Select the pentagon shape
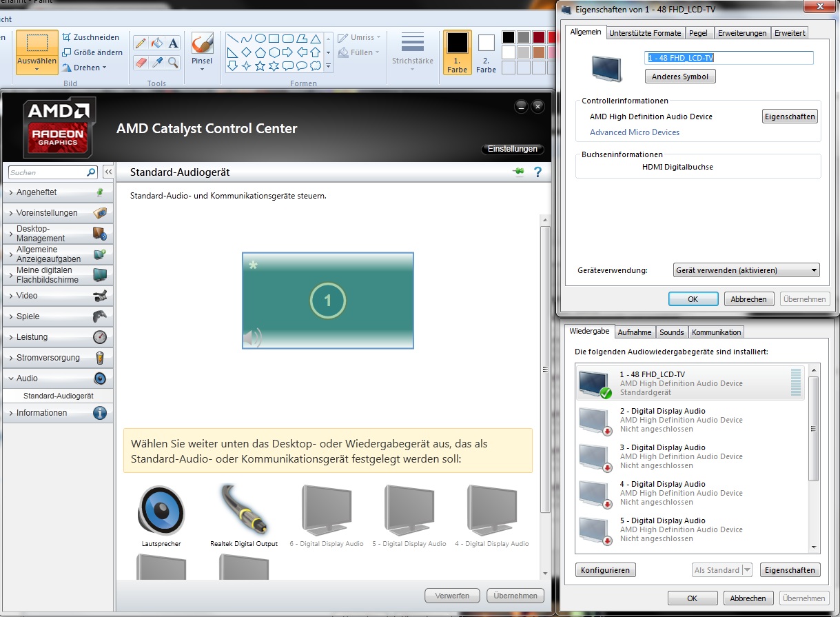Image resolution: width=840 pixels, height=617 pixels. [x=260, y=52]
